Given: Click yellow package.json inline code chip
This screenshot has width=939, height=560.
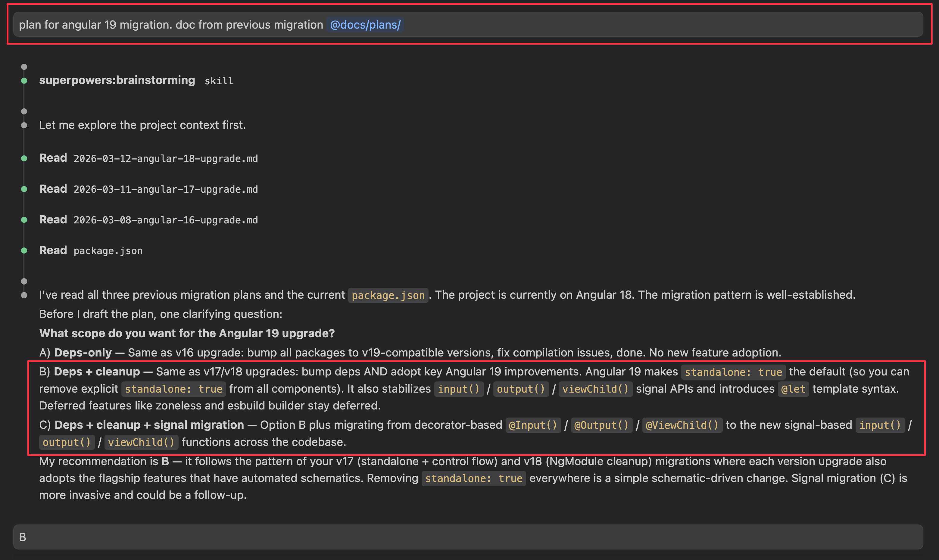Looking at the screenshot, I should pos(388,295).
